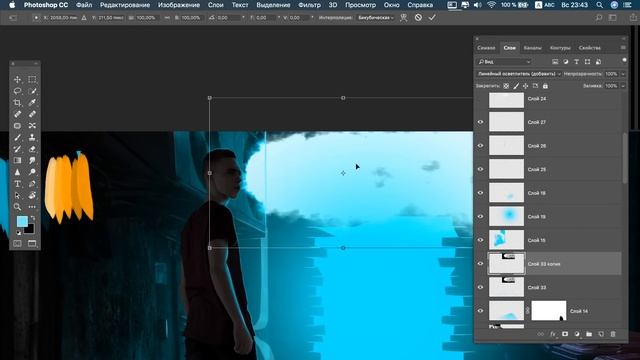The image size is (640, 360).
Task: Select the Brush tool
Action: pyautogui.click(x=17, y=138)
